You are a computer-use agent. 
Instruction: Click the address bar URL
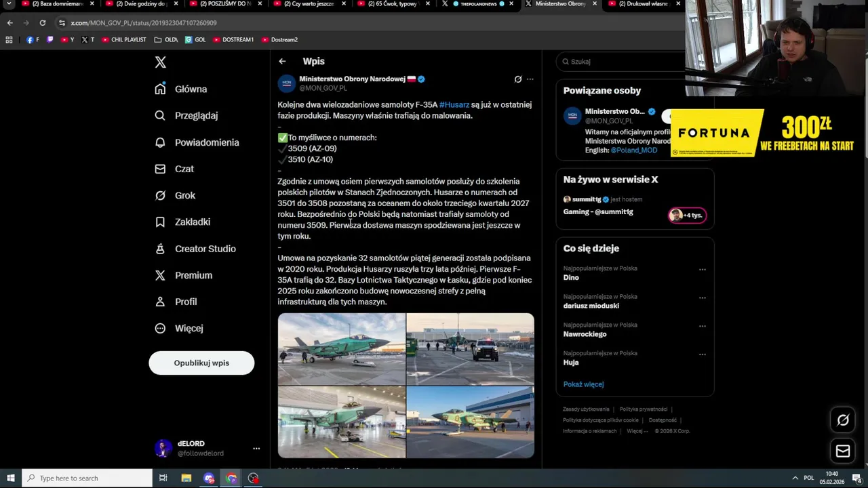144,23
